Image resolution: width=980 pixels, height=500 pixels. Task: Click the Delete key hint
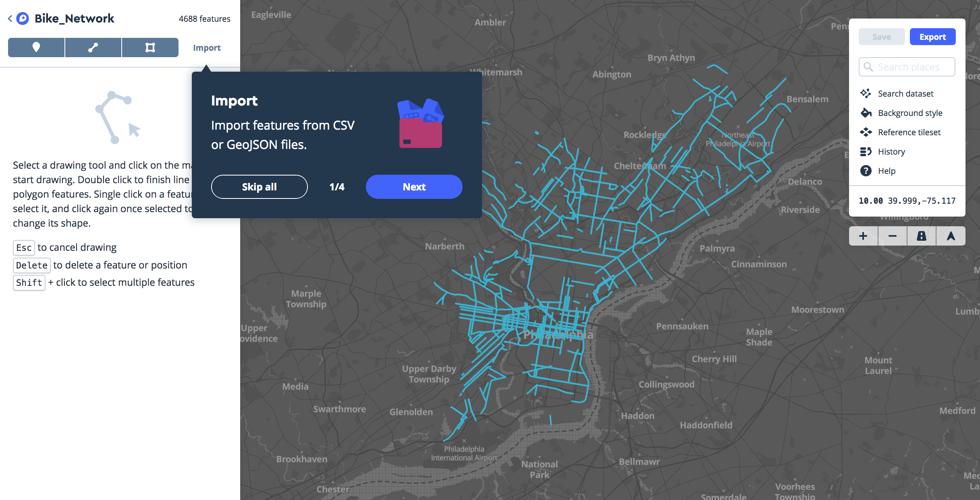pos(32,265)
